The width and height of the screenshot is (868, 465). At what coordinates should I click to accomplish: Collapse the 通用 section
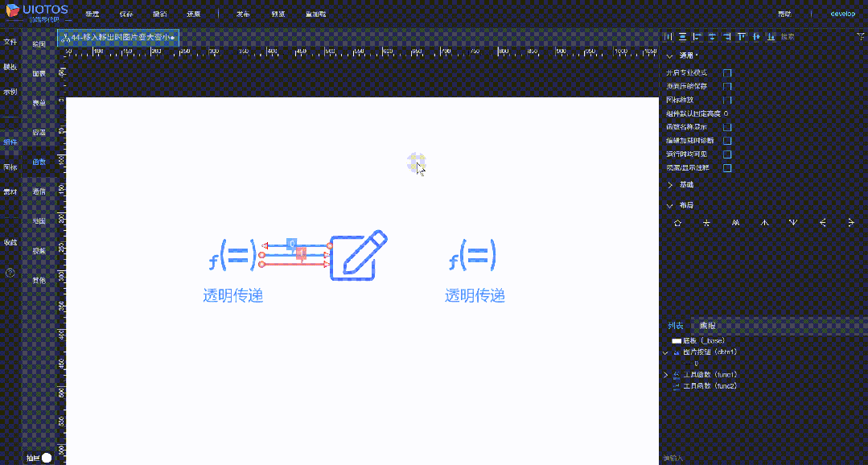670,56
